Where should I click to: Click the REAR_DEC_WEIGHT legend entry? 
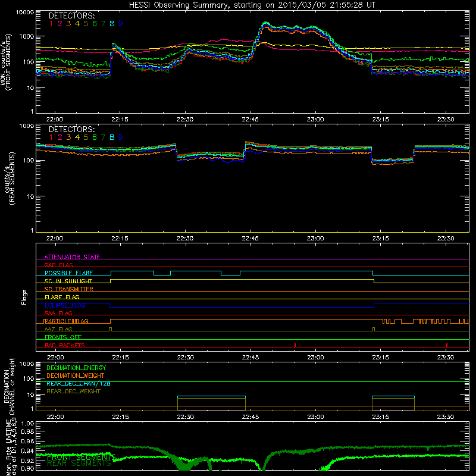click(73, 392)
